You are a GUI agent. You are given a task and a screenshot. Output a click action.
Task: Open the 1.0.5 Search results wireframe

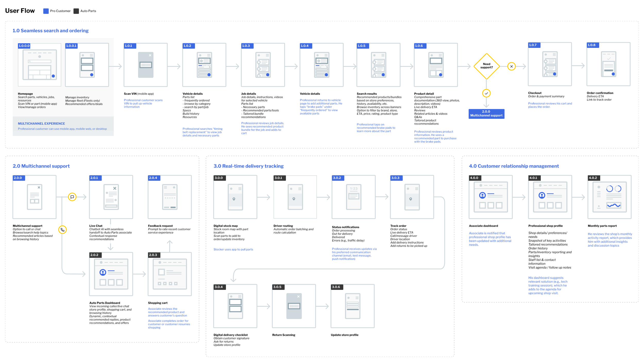click(378, 65)
